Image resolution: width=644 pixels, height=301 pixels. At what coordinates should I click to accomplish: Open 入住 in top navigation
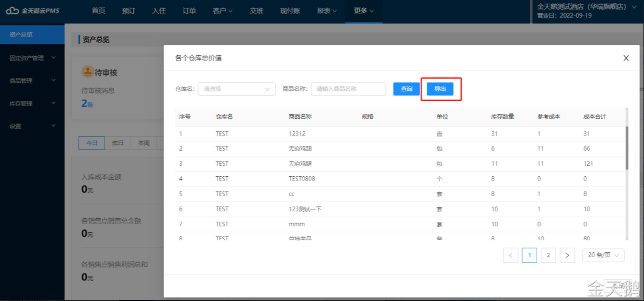(159, 11)
